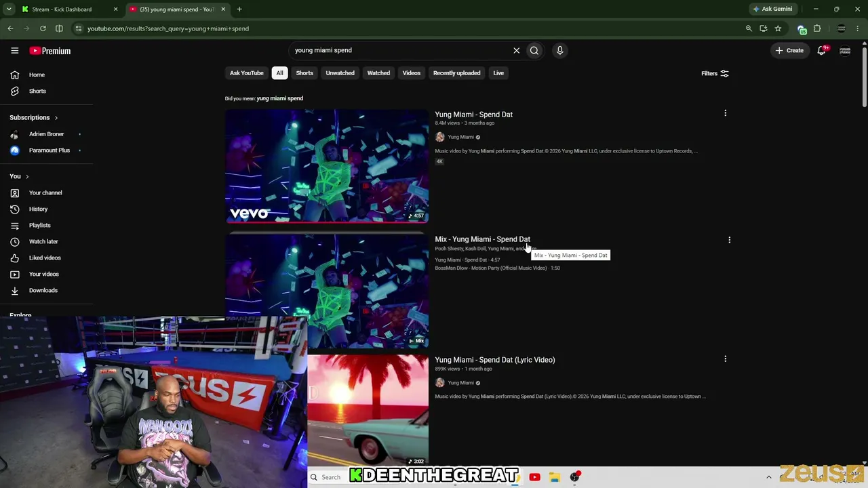The width and height of the screenshot is (868, 488).
Task: Open Your videos in sidebar
Action: (43, 274)
